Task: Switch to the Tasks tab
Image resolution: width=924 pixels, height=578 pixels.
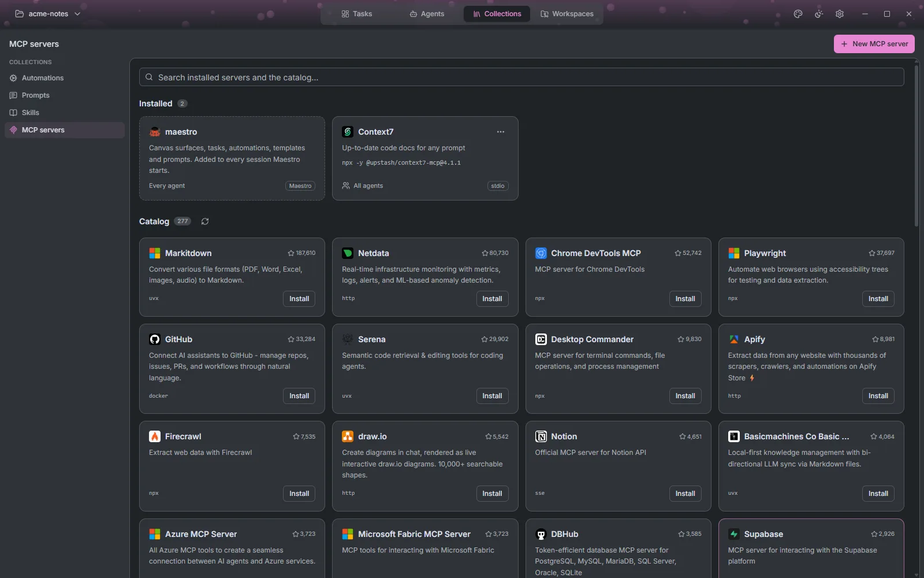Action: [357, 14]
